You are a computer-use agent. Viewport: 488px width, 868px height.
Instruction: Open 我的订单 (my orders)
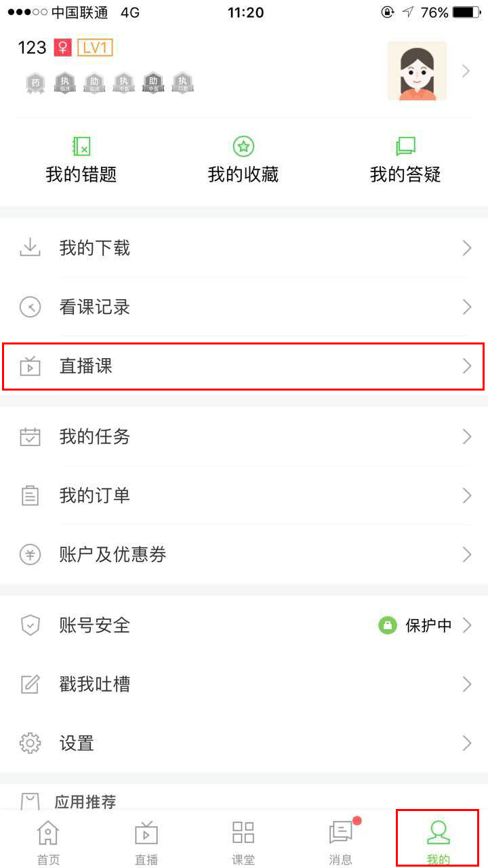[x=244, y=496]
